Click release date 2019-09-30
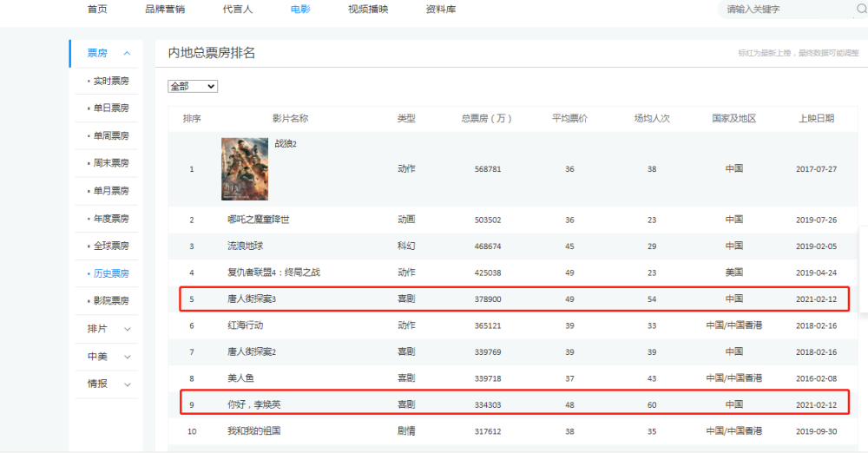The height and width of the screenshot is (453, 868). [x=817, y=431]
